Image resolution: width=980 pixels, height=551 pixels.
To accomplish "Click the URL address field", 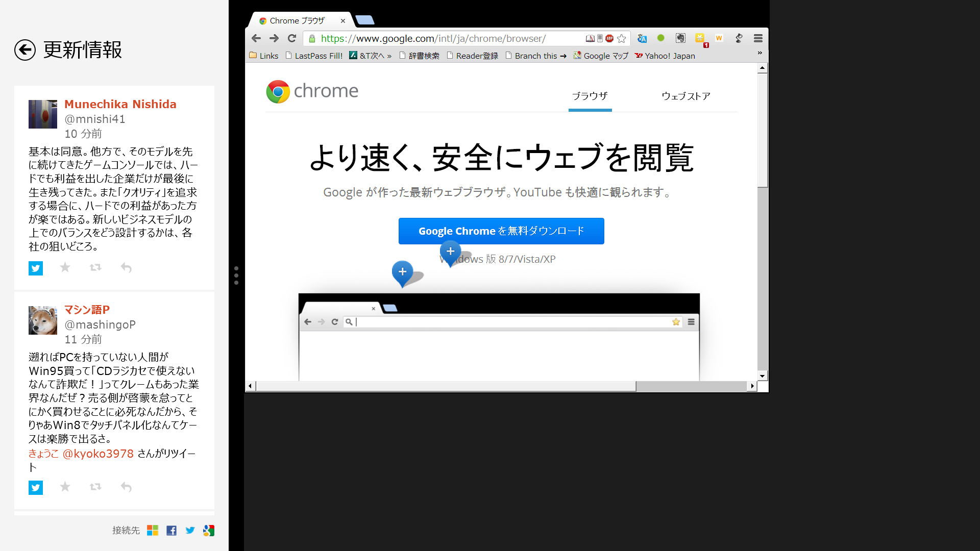I will (x=449, y=38).
